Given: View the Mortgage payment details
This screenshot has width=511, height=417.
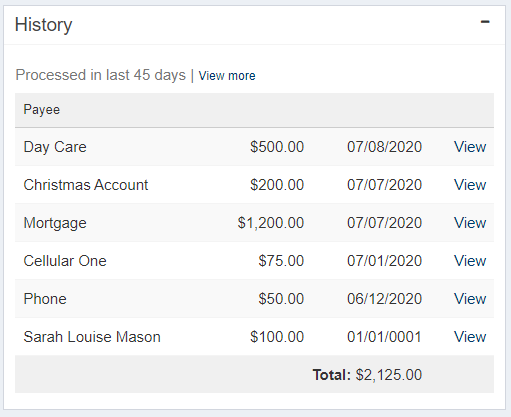Looking at the screenshot, I should pos(470,223).
